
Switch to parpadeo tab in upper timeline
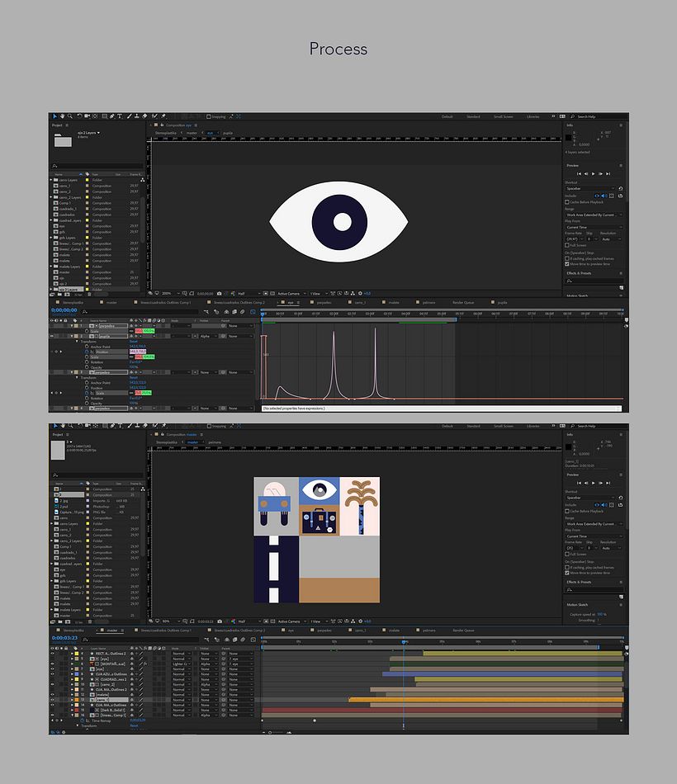pos(324,303)
